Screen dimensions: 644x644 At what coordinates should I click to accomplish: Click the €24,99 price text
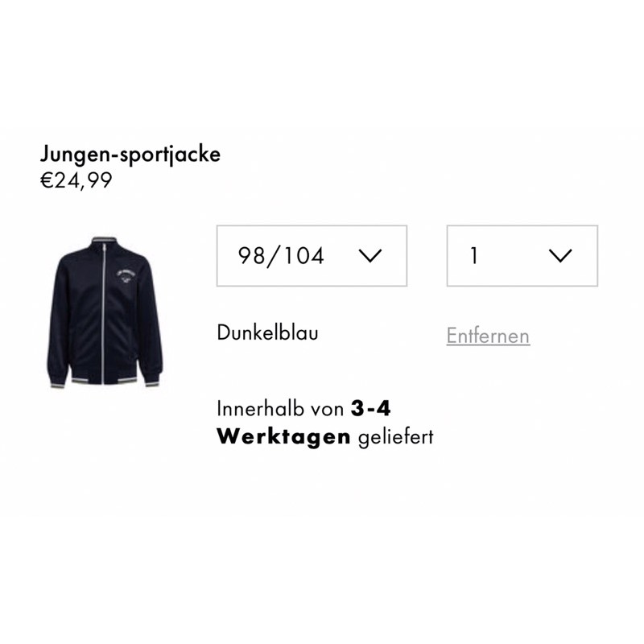pyautogui.click(x=76, y=180)
